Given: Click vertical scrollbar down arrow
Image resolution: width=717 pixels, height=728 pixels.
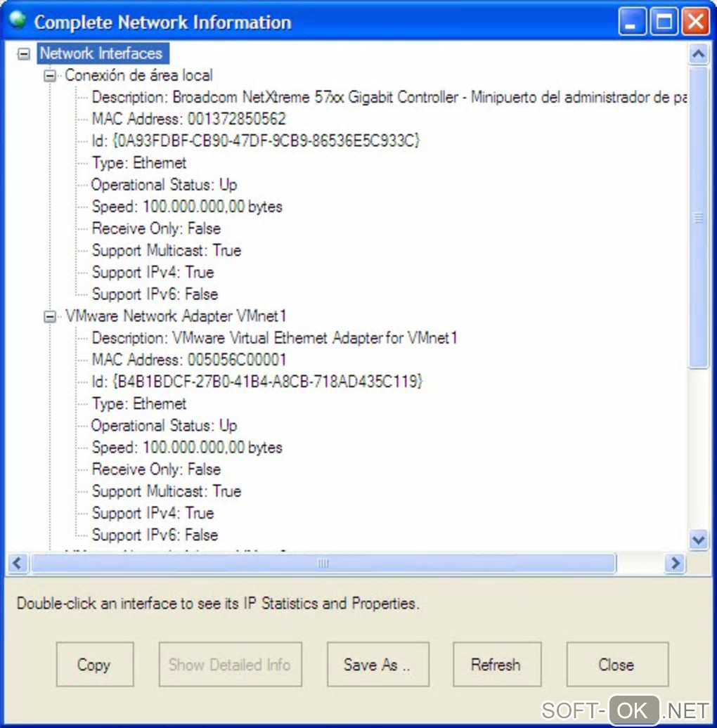Looking at the screenshot, I should 699,540.
